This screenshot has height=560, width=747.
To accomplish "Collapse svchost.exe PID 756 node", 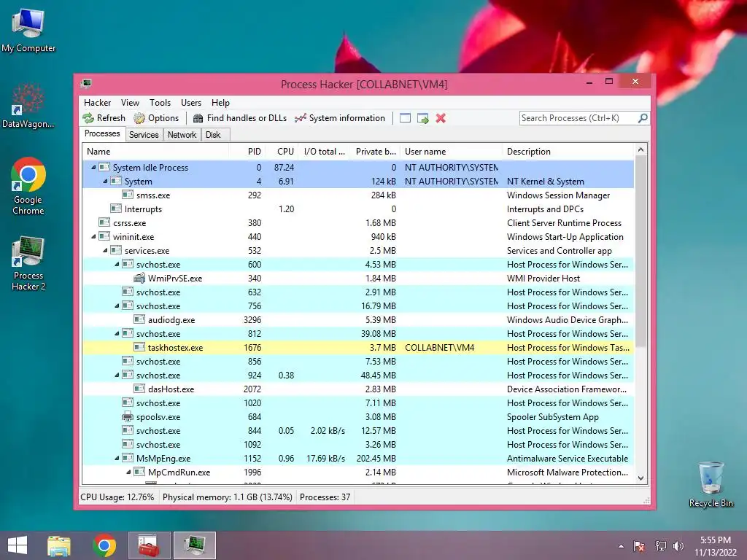I will pos(117,306).
